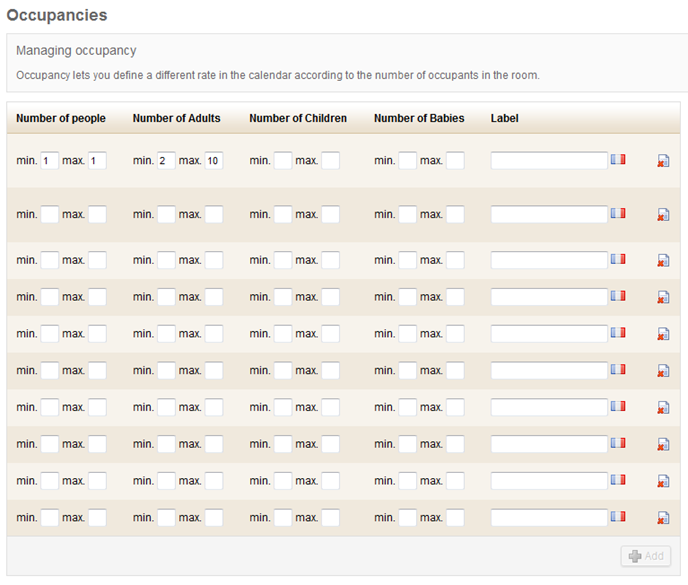Screen dimensions: 688x585
Task: Click the language flag icon in the sixth row
Action: [618, 369]
